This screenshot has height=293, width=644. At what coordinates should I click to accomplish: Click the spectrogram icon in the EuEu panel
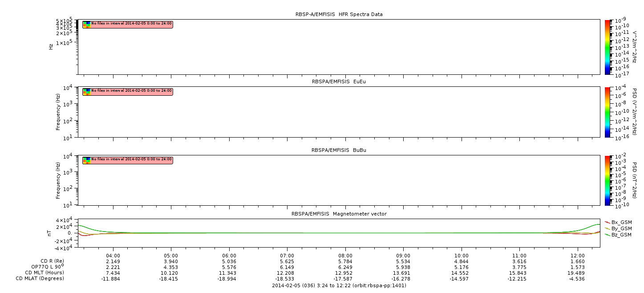coord(86,92)
